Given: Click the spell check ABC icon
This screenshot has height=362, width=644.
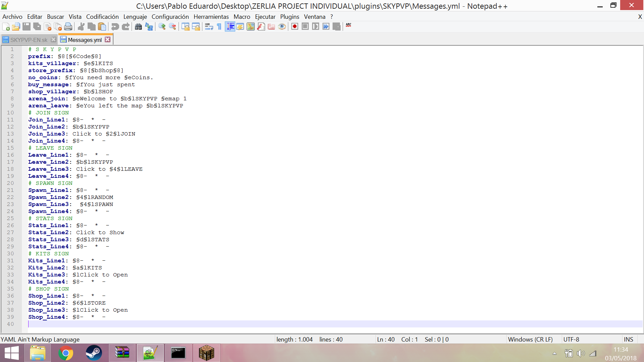Looking at the screenshot, I should pyautogui.click(x=349, y=25).
